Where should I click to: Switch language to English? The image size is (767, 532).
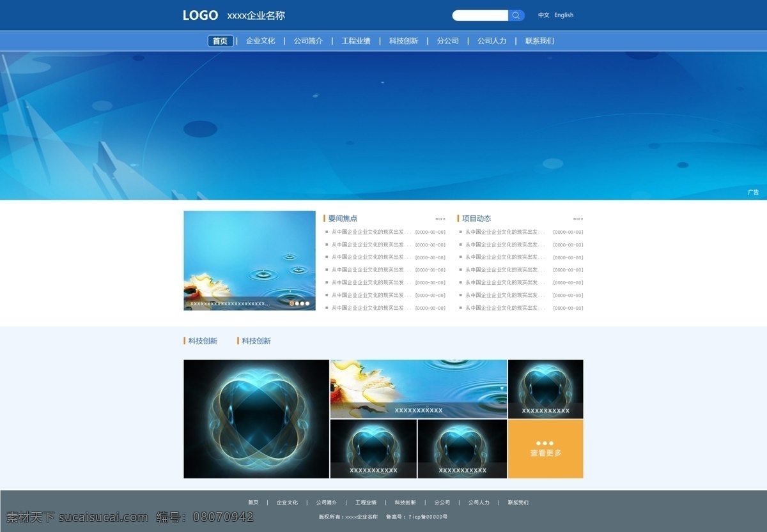tap(564, 15)
